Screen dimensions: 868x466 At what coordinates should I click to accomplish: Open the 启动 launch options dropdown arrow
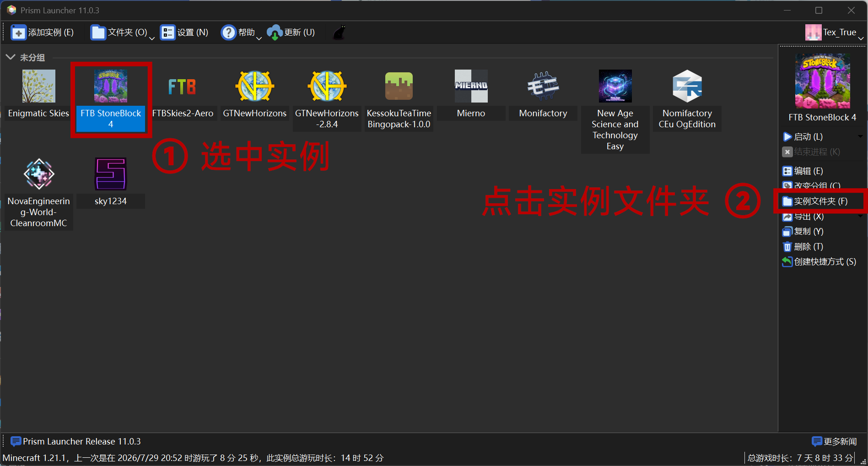[x=860, y=137]
